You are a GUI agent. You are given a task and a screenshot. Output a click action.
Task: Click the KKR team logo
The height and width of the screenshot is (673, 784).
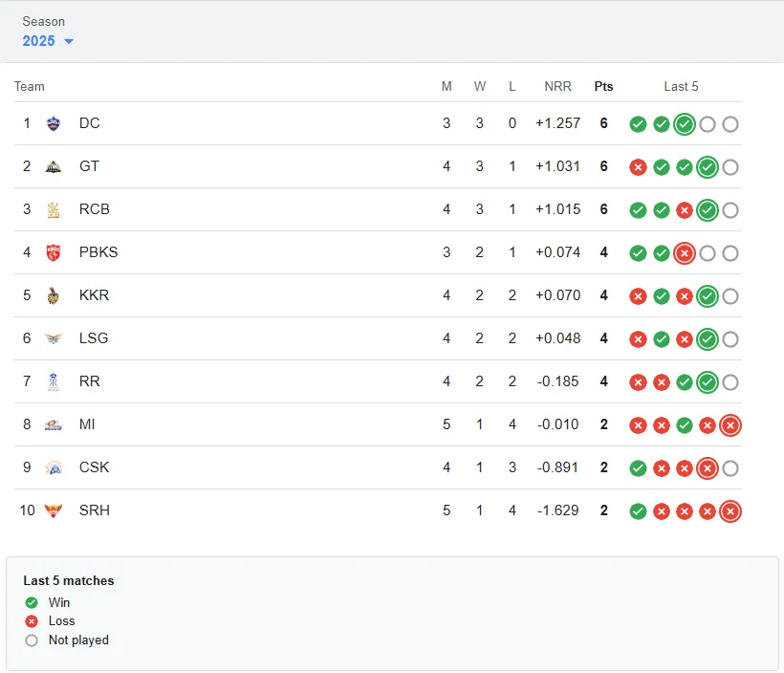pyautogui.click(x=54, y=295)
